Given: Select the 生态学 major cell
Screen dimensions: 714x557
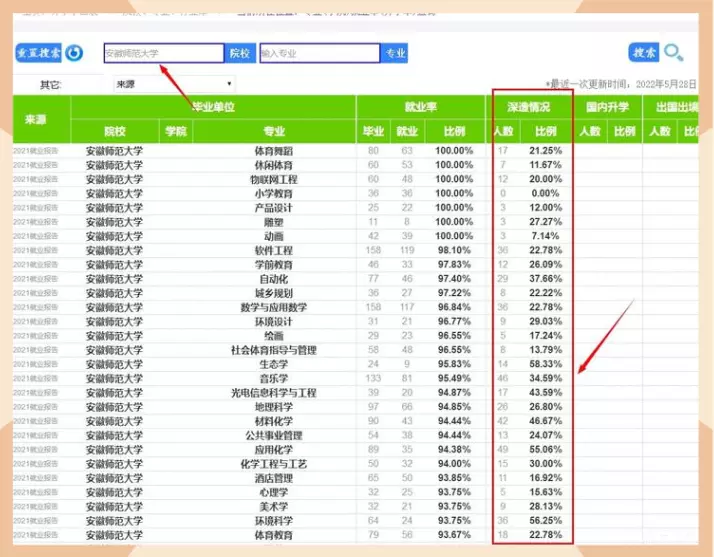Looking at the screenshot, I should coord(274,364).
